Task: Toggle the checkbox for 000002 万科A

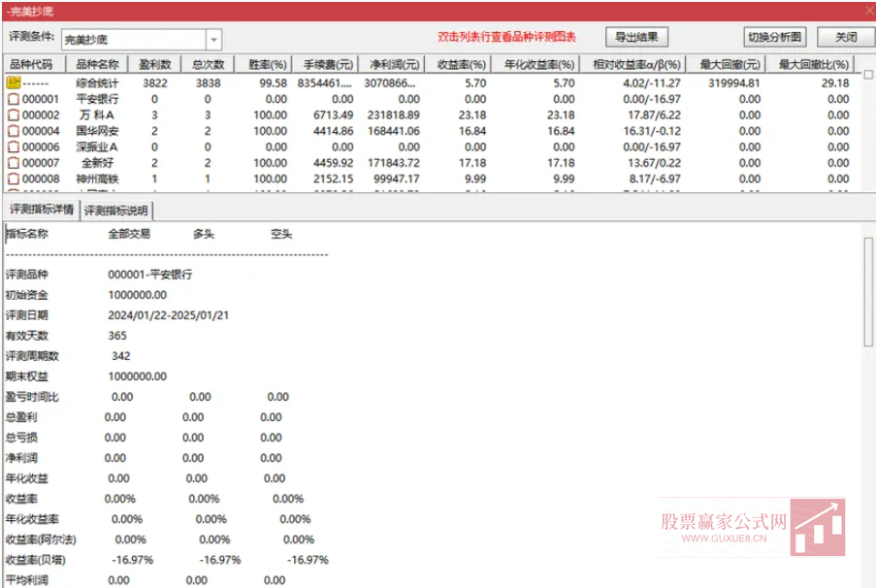Action: point(13,114)
